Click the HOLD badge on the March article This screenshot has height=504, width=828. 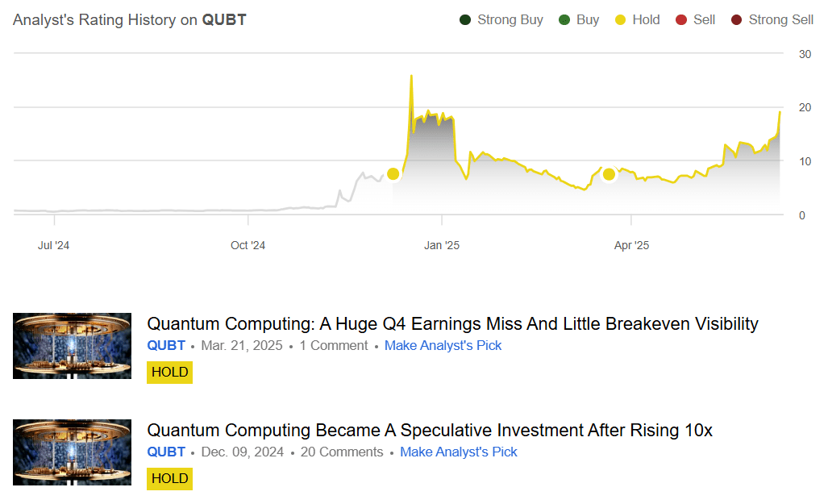coord(169,372)
